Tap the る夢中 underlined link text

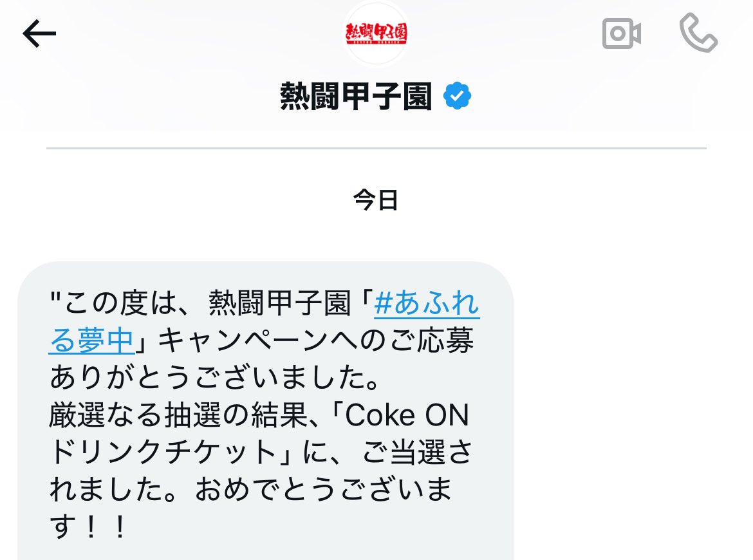click(91, 341)
